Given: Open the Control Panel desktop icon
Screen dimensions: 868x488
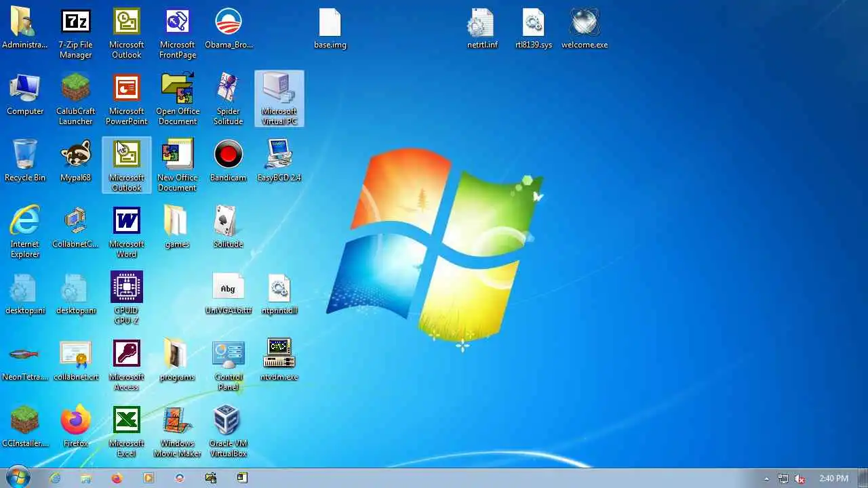Looking at the screenshot, I should (228, 365).
